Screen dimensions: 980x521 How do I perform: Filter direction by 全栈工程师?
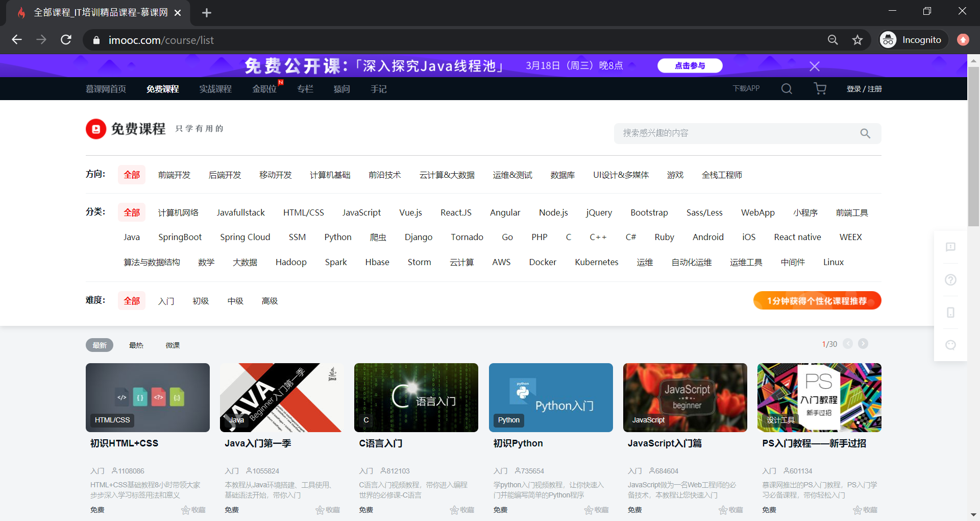(x=722, y=175)
